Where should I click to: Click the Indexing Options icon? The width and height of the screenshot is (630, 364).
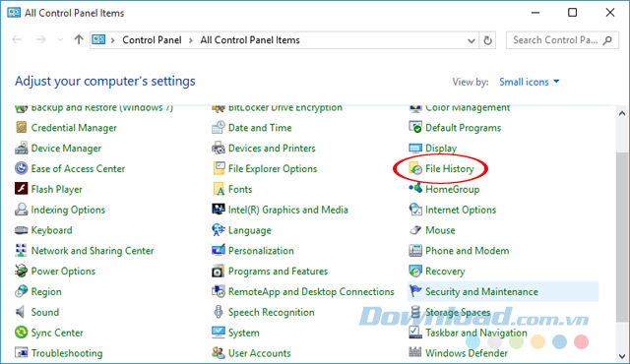click(x=22, y=210)
